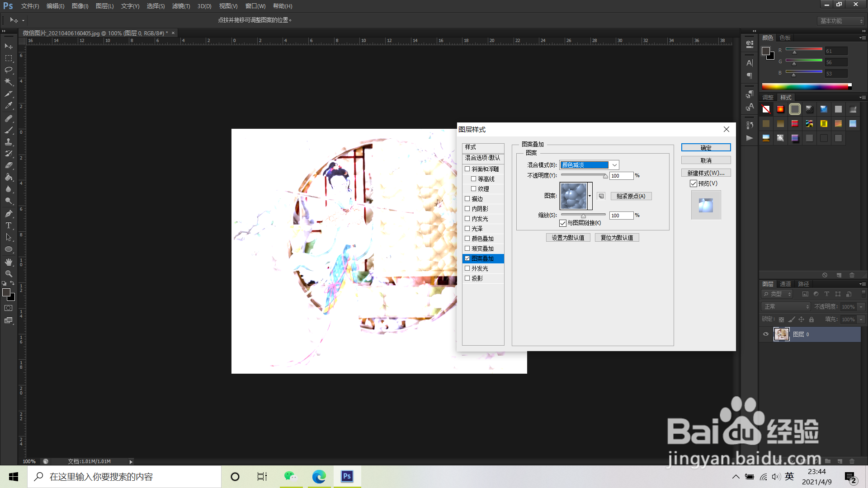Open Windows Start menu

[14, 477]
